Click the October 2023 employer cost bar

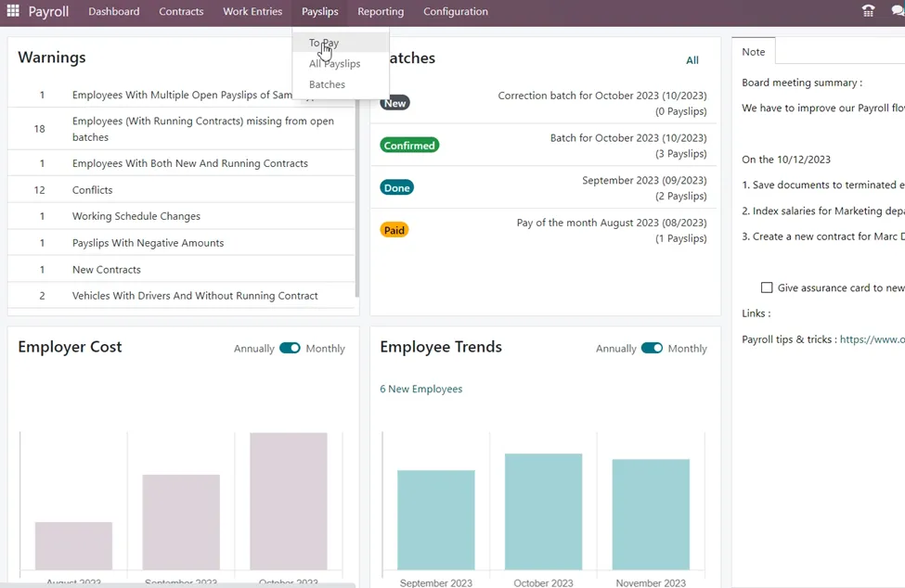click(289, 501)
